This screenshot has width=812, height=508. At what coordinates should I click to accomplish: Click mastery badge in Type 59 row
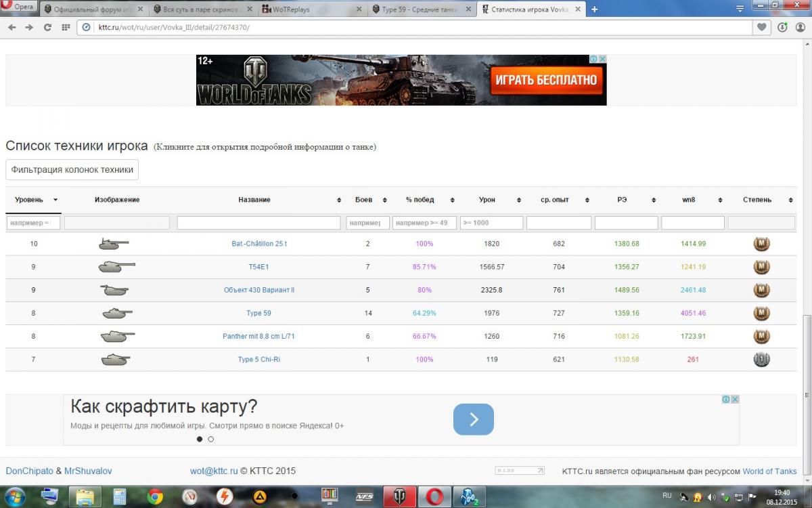click(762, 313)
